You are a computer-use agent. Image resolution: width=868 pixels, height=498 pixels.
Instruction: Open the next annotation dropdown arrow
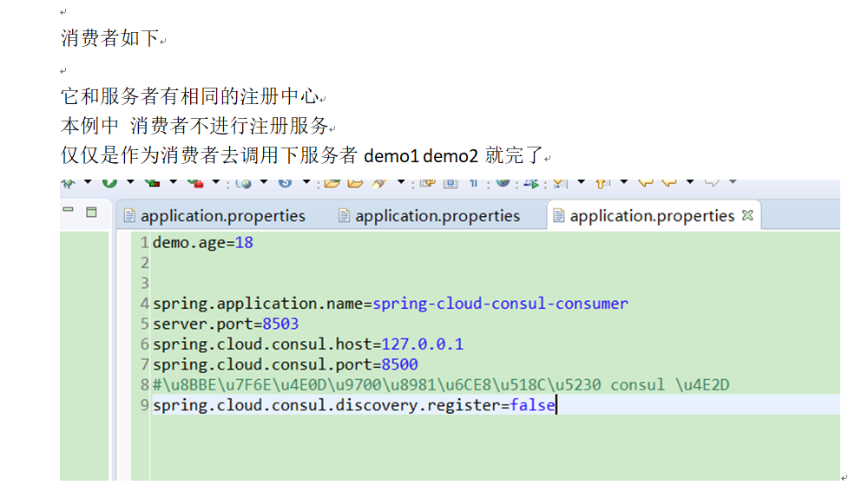point(582,181)
